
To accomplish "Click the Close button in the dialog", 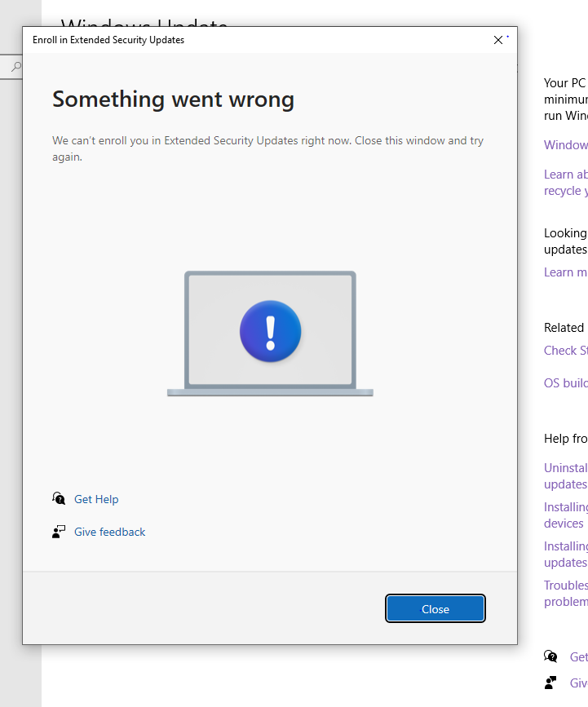I will [435, 608].
